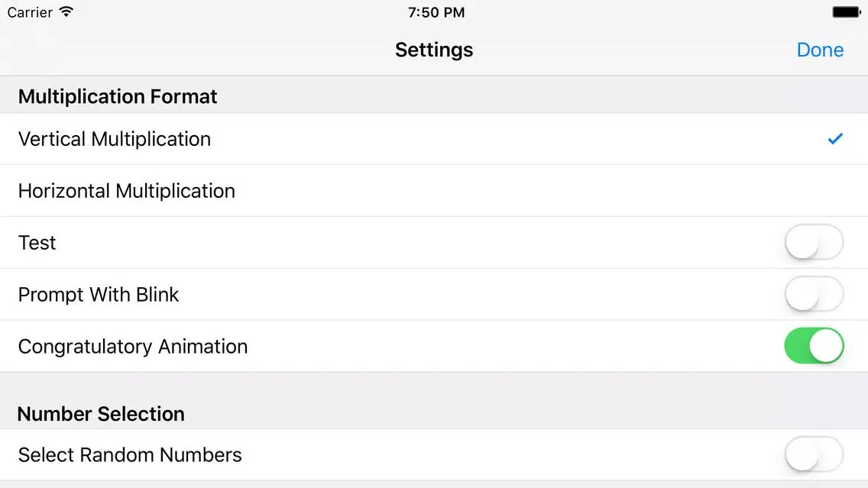868x488 pixels.
Task: Tap gray spacer above Number Selection header
Action: tap(434, 386)
